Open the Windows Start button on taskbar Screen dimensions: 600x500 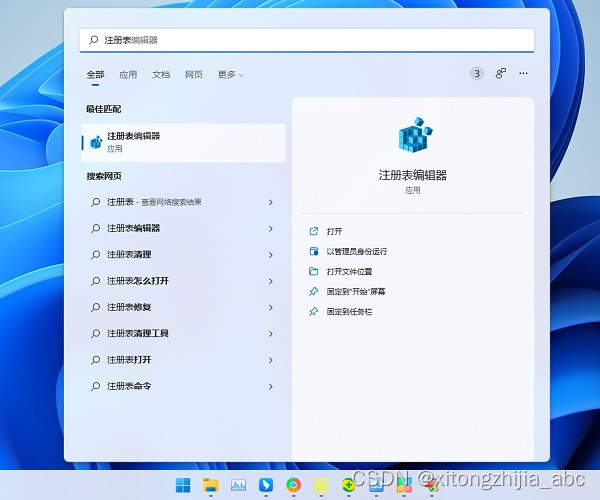pyautogui.click(x=183, y=485)
